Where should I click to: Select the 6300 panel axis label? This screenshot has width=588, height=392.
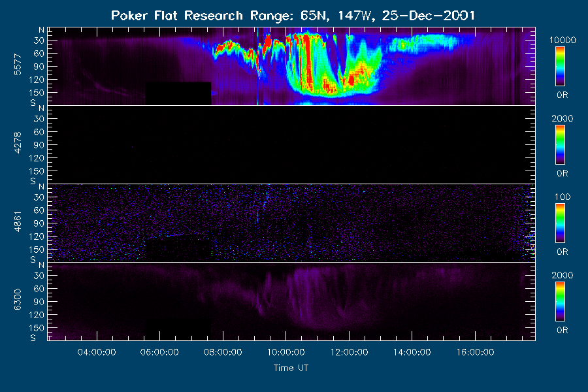pyautogui.click(x=18, y=300)
